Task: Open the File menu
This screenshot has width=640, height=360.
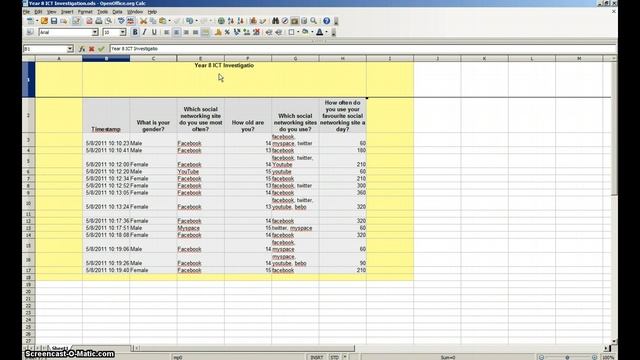Action: tap(27, 12)
